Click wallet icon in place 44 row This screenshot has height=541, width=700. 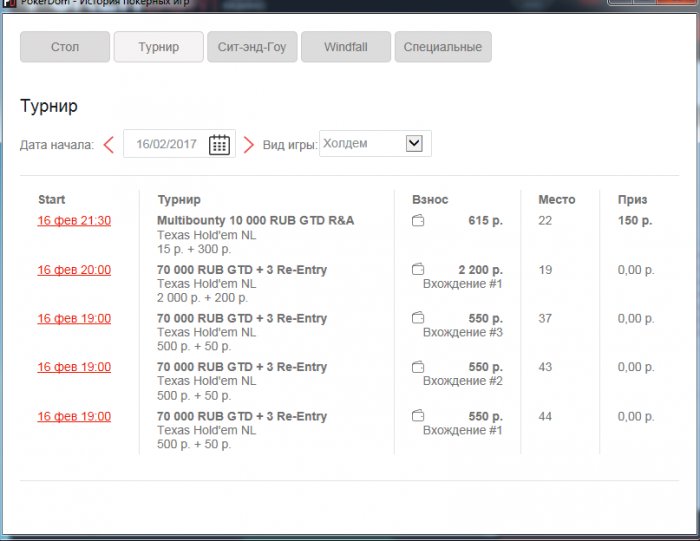click(418, 416)
